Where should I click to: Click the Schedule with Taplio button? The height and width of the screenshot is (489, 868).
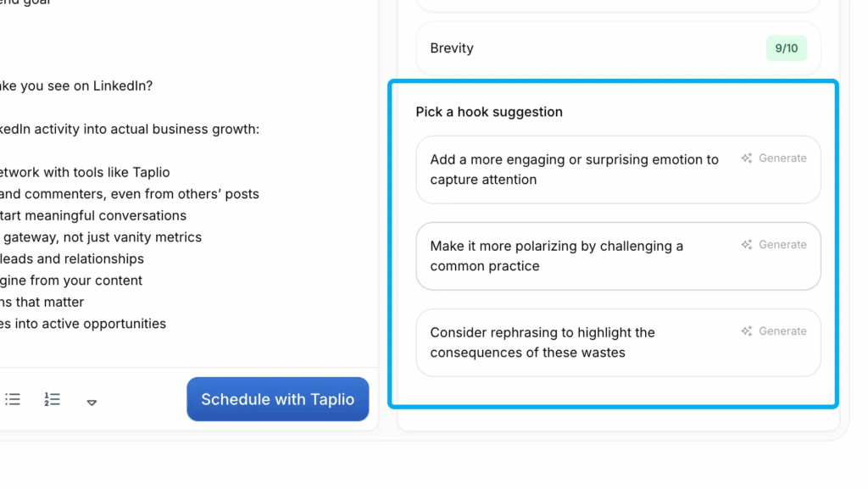click(277, 399)
